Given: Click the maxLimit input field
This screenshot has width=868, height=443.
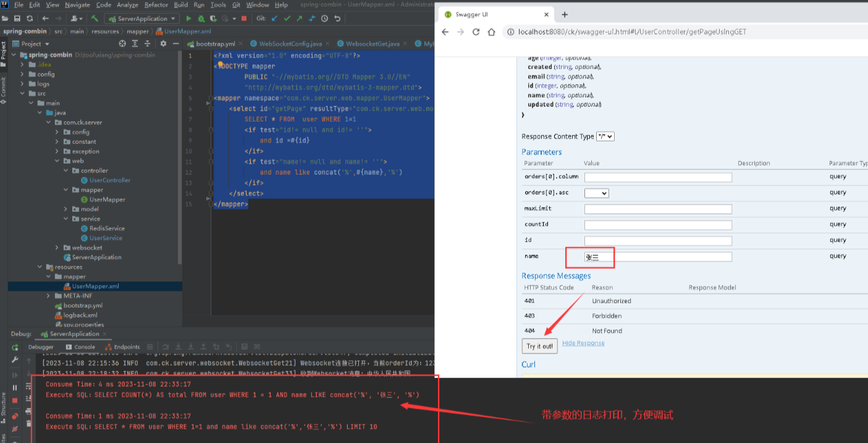Looking at the screenshot, I should click(658, 209).
